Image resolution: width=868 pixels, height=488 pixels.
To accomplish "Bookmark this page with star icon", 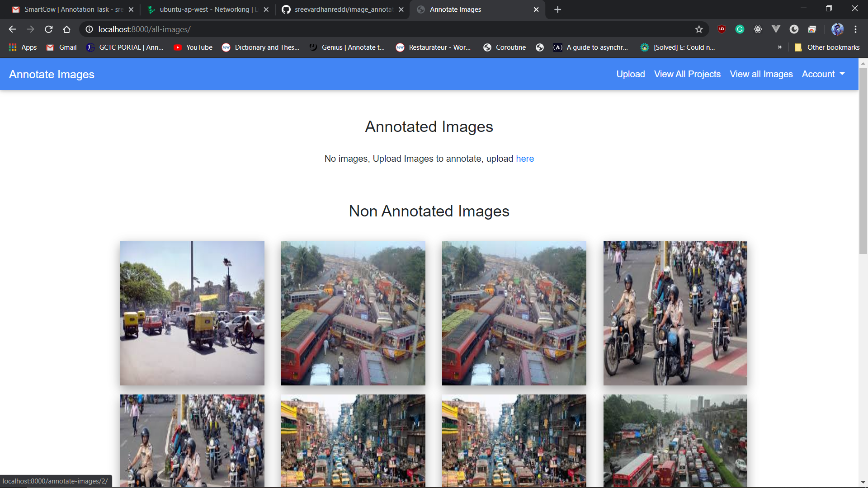I will (699, 29).
